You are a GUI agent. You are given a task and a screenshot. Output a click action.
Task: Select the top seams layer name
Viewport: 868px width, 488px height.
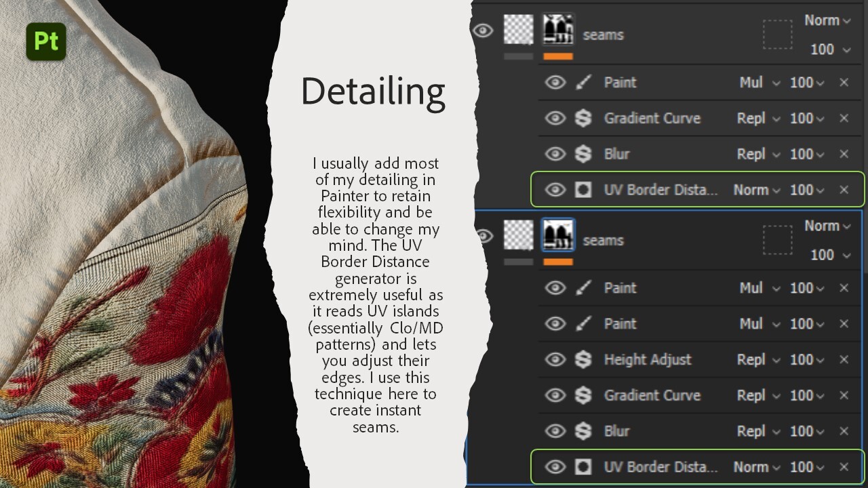point(603,35)
